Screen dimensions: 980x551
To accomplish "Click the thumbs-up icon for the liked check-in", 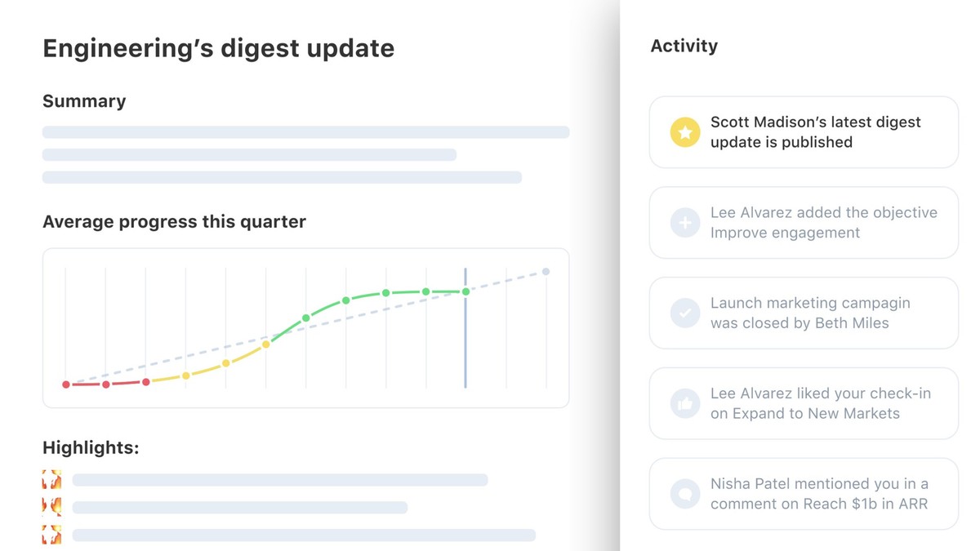I will pyautogui.click(x=685, y=403).
